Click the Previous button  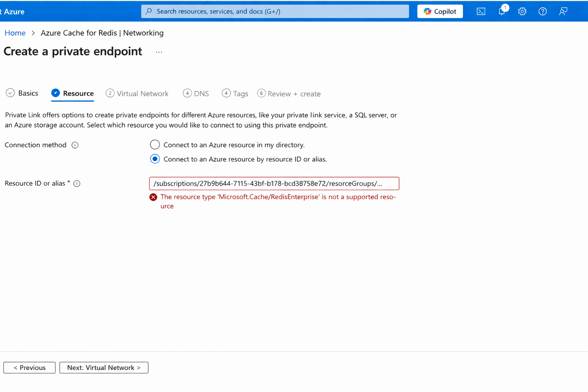pyautogui.click(x=29, y=367)
